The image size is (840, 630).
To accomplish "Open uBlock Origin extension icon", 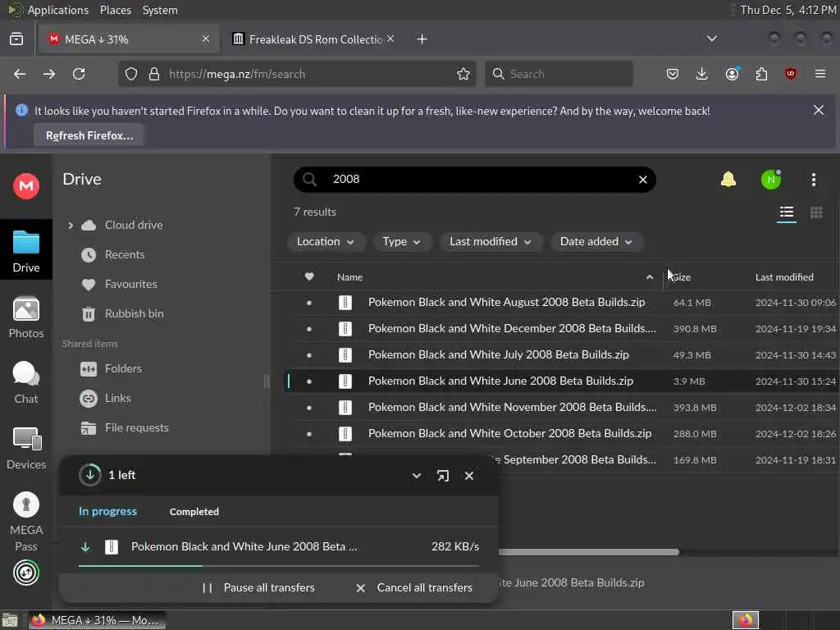I will click(x=791, y=74).
